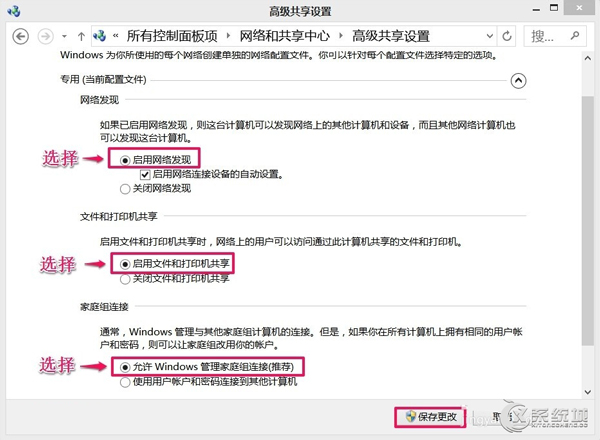The height and width of the screenshot is (440, 600).
Task: Select 关闭文件和打印机共享 radio button
Action: click(x=125, y=279)
